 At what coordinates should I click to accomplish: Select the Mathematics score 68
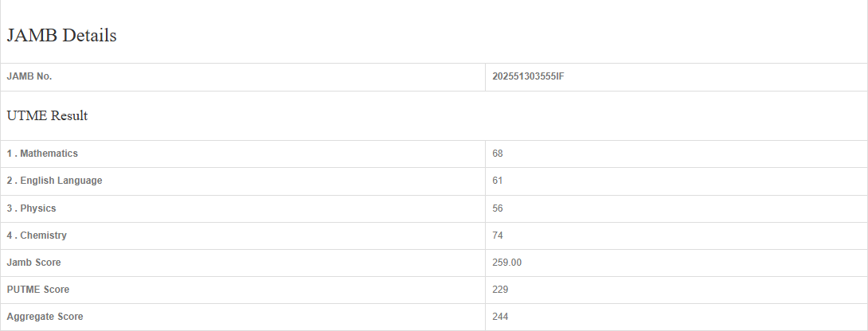pos(498,154)
